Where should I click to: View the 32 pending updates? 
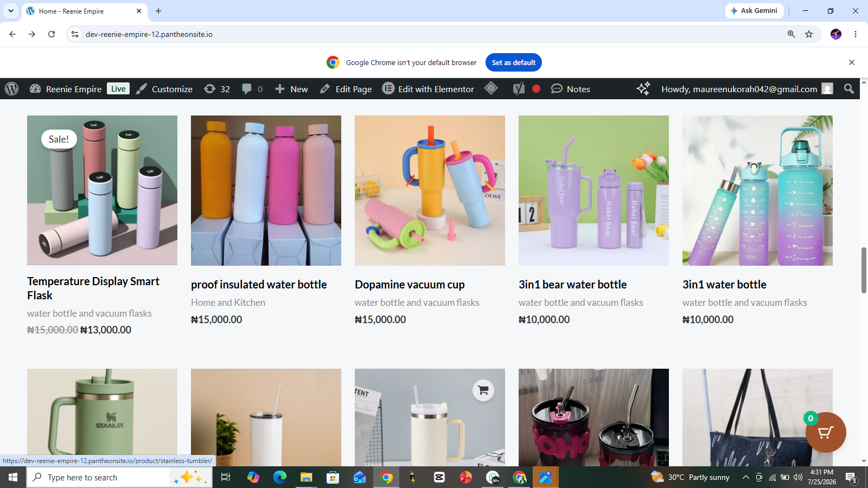click(x=217, y=89)
